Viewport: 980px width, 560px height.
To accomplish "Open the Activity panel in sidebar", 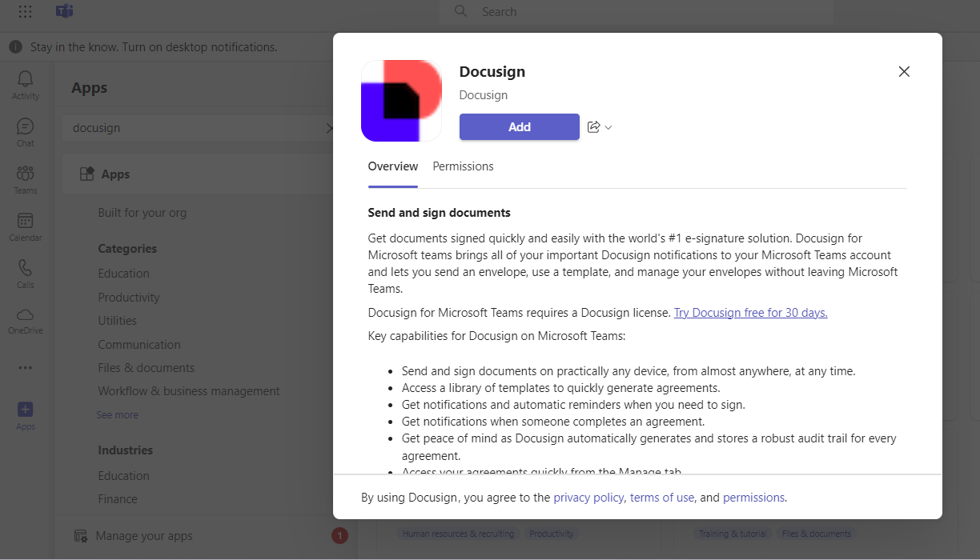I will [x=25, y=85].
